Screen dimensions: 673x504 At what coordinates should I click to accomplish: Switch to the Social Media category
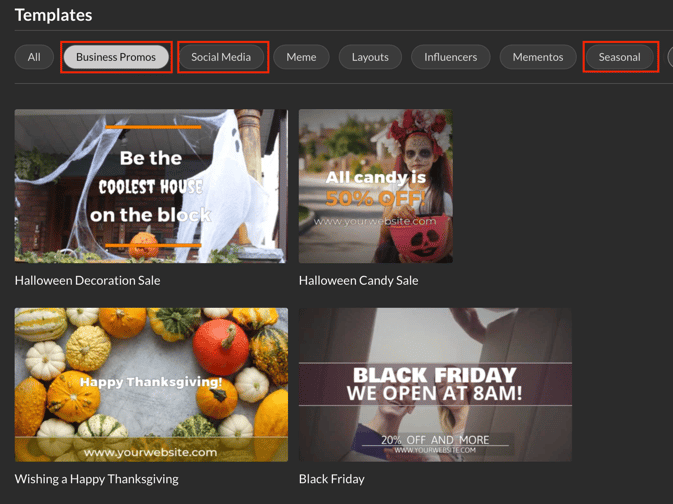point(221,57)
